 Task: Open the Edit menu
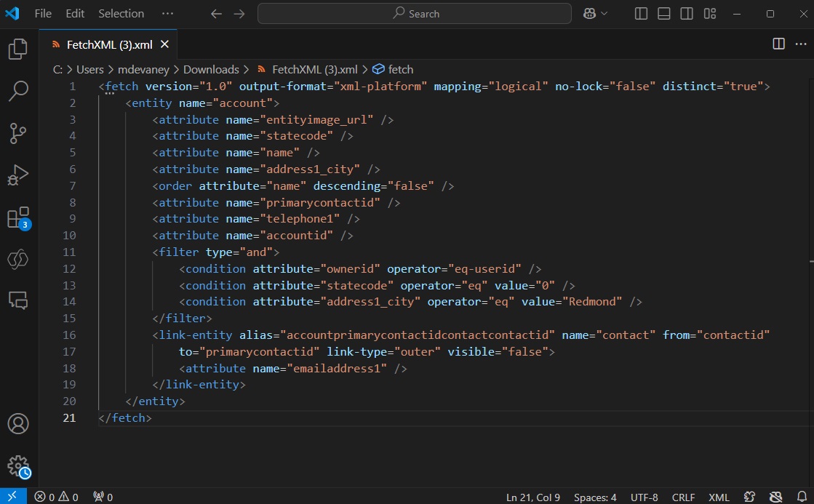pos(73,13)
